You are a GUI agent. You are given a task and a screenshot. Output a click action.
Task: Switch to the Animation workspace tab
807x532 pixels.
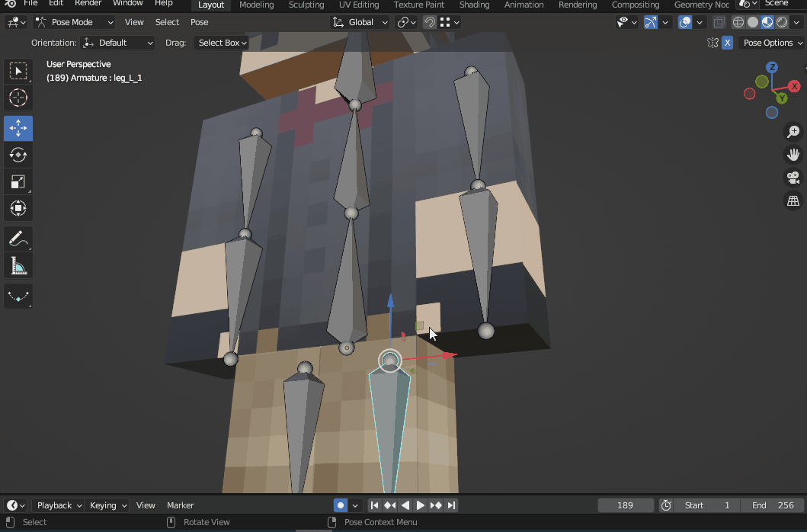tap(524, 5)
